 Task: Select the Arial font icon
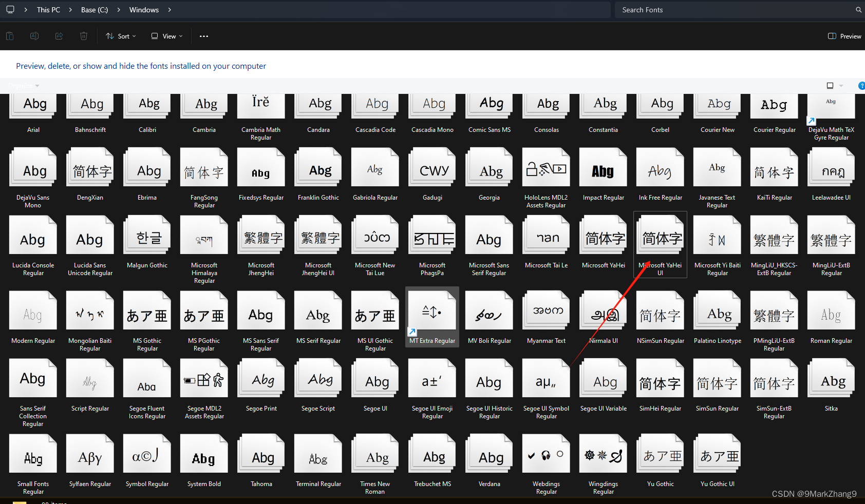pyautogui.click(x=33, y=106)
